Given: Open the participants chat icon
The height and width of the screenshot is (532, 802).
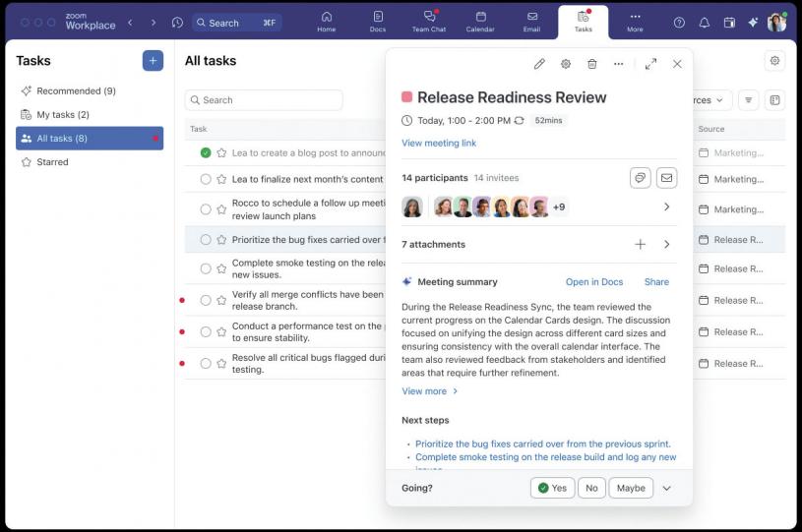Looking at the screenshot, I should click(x=641, y=178).
